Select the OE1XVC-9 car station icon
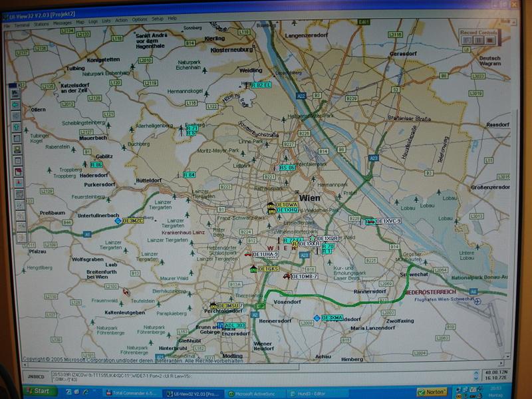 [x=370, y=221]
